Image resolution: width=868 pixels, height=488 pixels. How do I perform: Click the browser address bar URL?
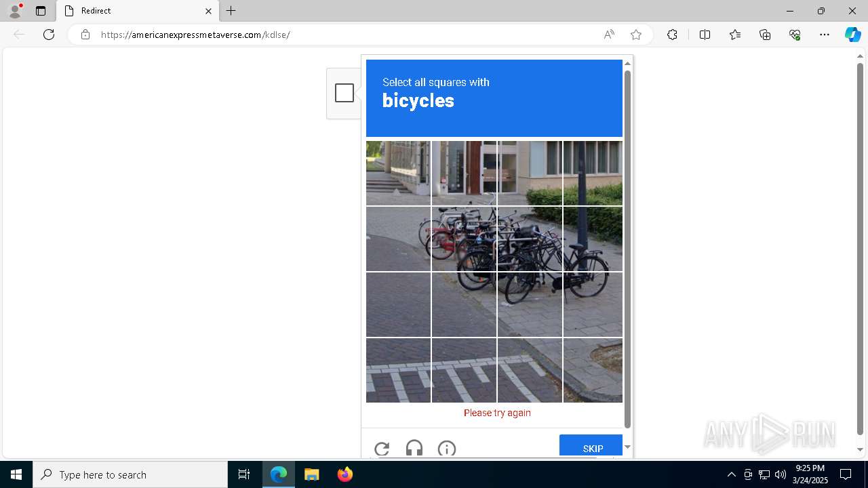[195, 35]
